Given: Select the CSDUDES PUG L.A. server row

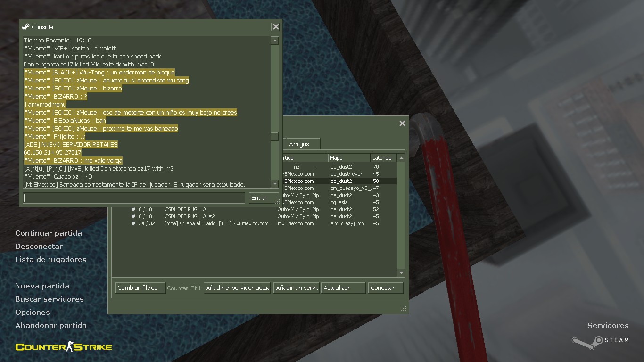Looking at the screenshot, I should pos(255,209).
